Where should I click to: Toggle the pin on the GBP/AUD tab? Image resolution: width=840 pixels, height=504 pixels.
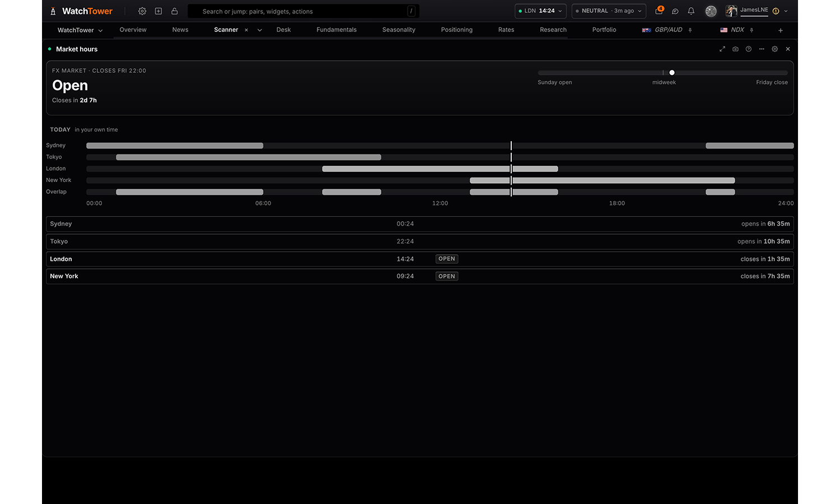pos(690,30)
